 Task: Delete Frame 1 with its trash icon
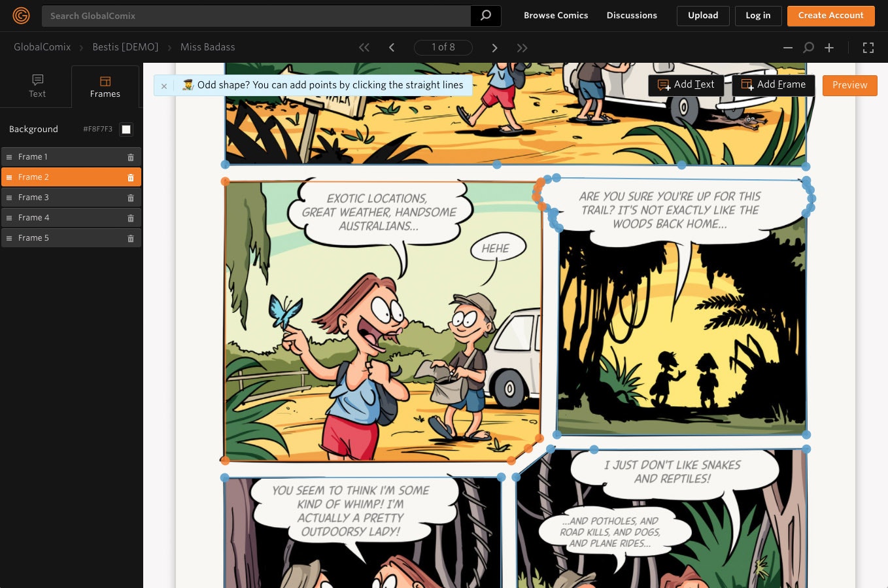click(130, 157)
